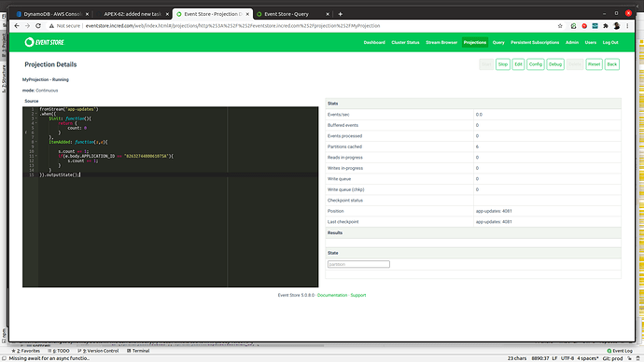This screenshot has height=362, width=644.
Task: Reload the projection page
Action: [38, 26]
